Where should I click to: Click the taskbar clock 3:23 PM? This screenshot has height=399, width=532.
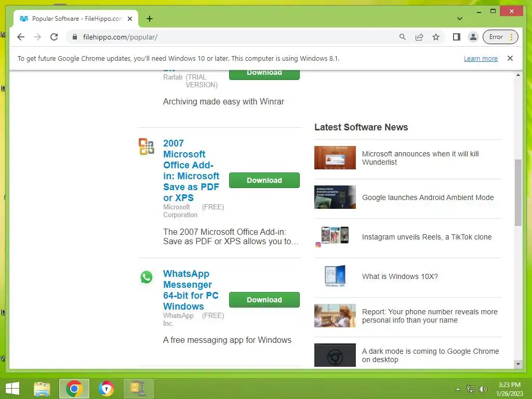coord(509,389)
